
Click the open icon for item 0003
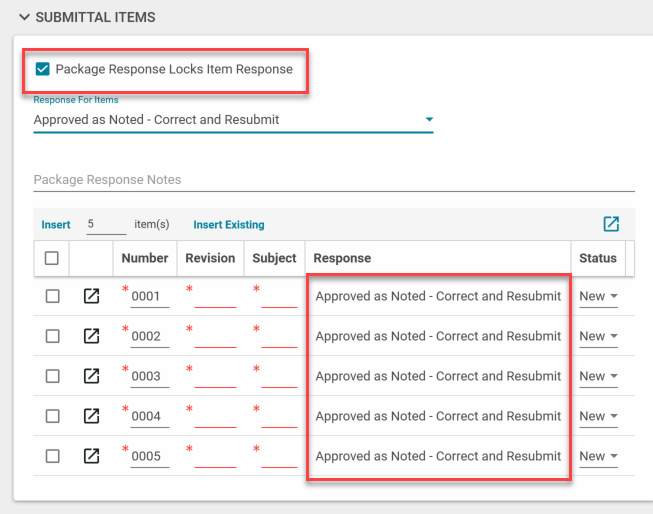click(91, 376)
